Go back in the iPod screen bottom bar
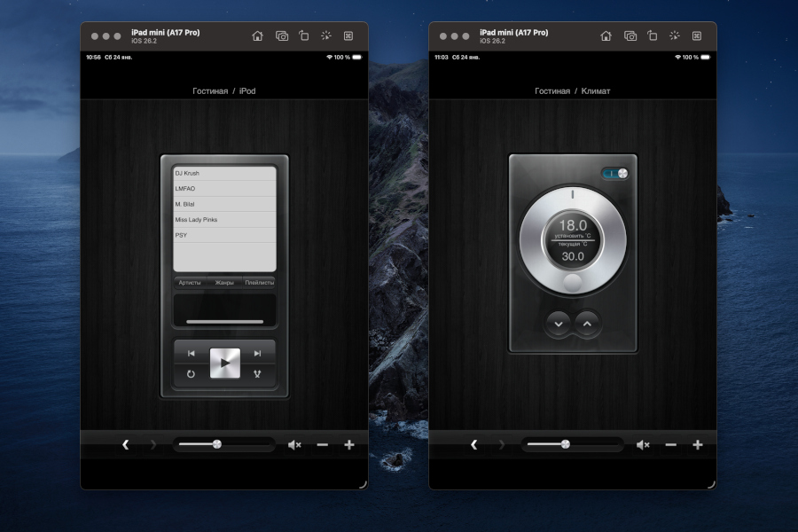Viewport: 798px width, 532px height. point(126,444)
